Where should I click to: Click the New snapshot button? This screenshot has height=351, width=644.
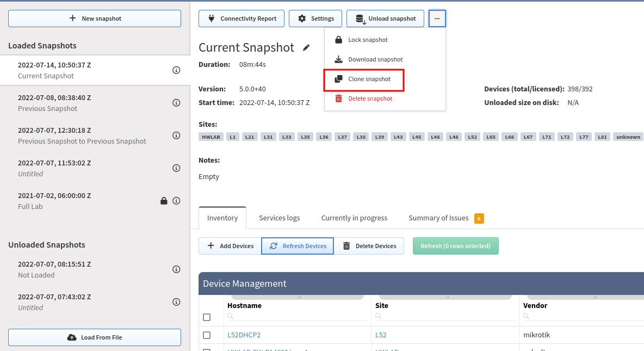tap(95, 19)
